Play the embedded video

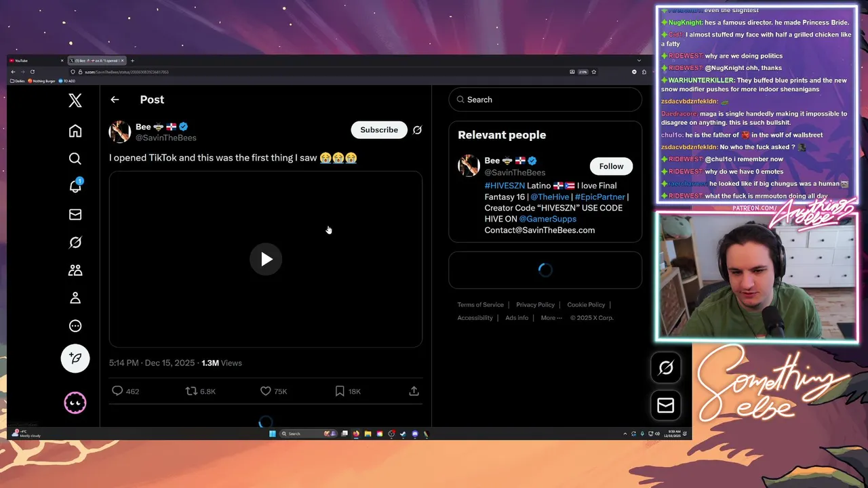click(x=266, y=259)
